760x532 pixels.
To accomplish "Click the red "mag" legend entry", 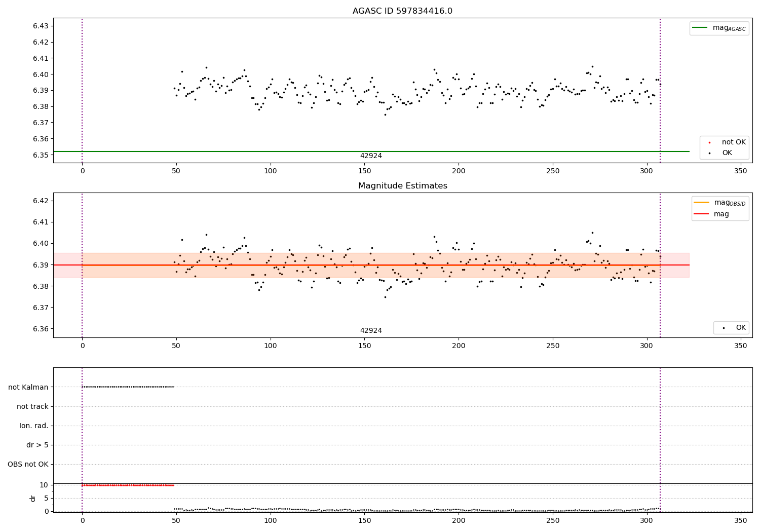I will [712, 214].
